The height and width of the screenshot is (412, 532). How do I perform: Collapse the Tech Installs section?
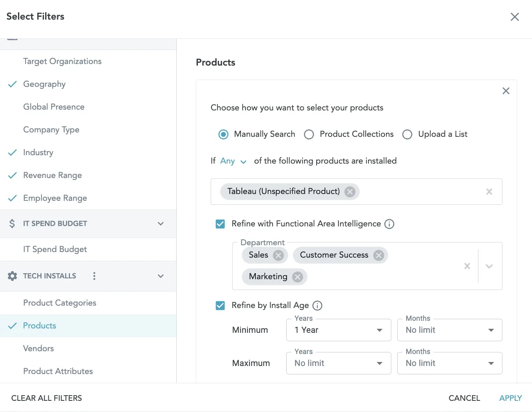[x=161, y=276]
